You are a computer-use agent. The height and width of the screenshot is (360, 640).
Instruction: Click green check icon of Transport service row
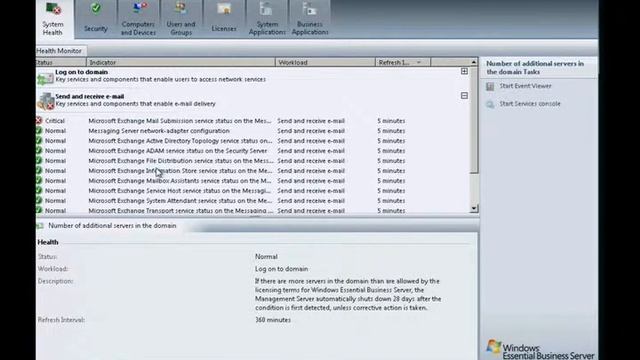39,210
